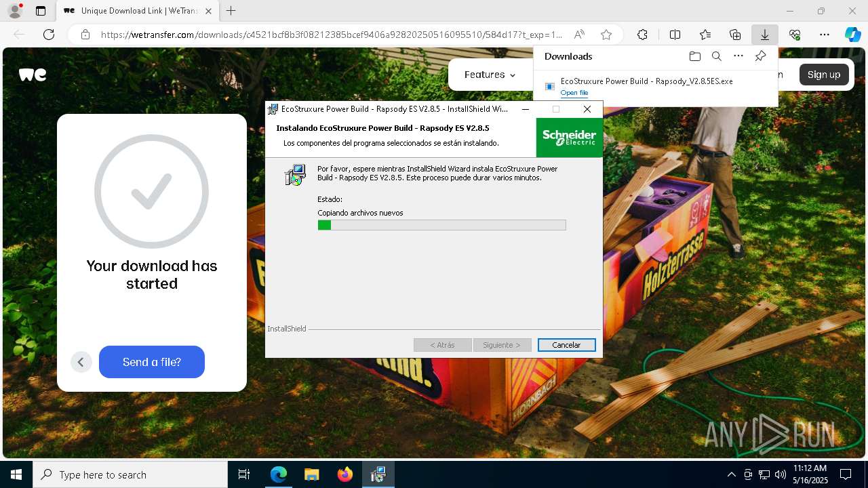The width and height of the screenshot is (868, 488).
Task: Open the Favorites list icon
Action: (x=705, y=35)
